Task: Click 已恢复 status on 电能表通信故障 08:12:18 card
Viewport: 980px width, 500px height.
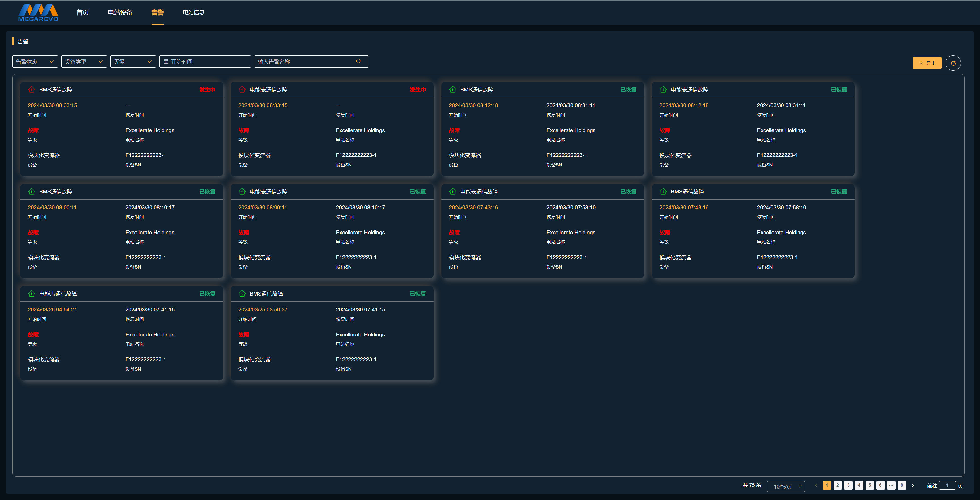Action: pos(839,89)
